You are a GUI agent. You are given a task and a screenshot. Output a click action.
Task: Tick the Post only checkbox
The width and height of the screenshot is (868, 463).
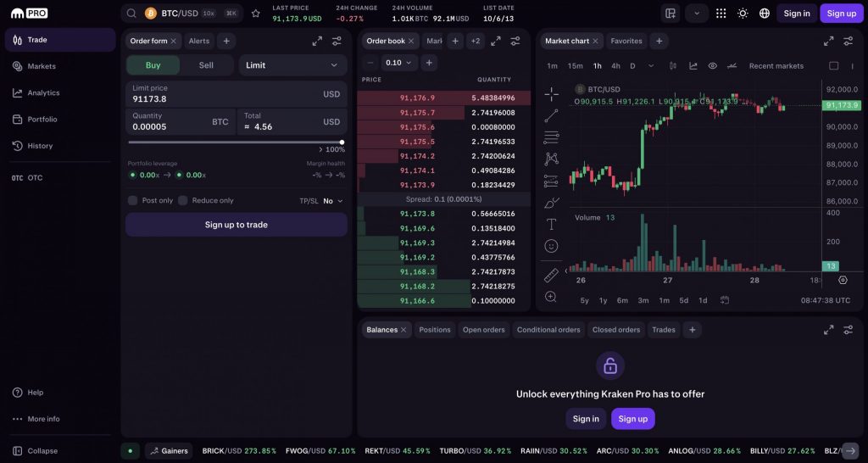133,200
